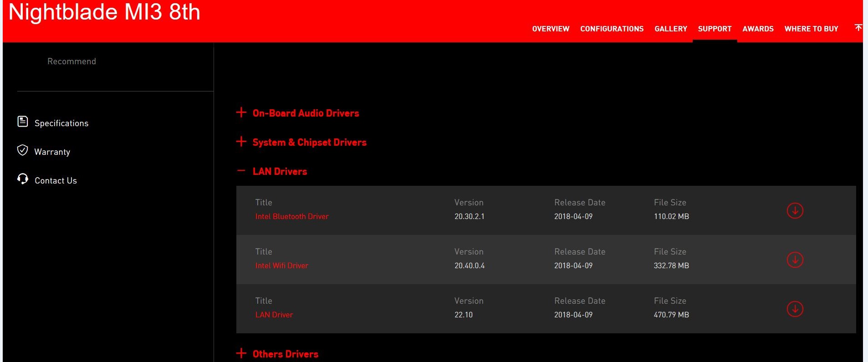The width and height of the screenshot is (868, 362).
Task: Click the Recommend label in sidebar
Action: 71,61
